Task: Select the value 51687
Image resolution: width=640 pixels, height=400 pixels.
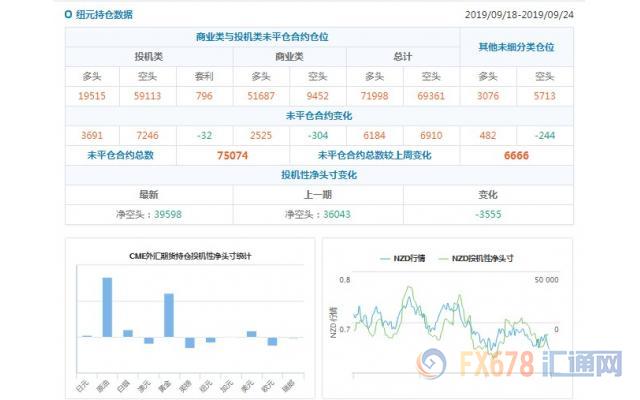Action: tap(261, 96)
